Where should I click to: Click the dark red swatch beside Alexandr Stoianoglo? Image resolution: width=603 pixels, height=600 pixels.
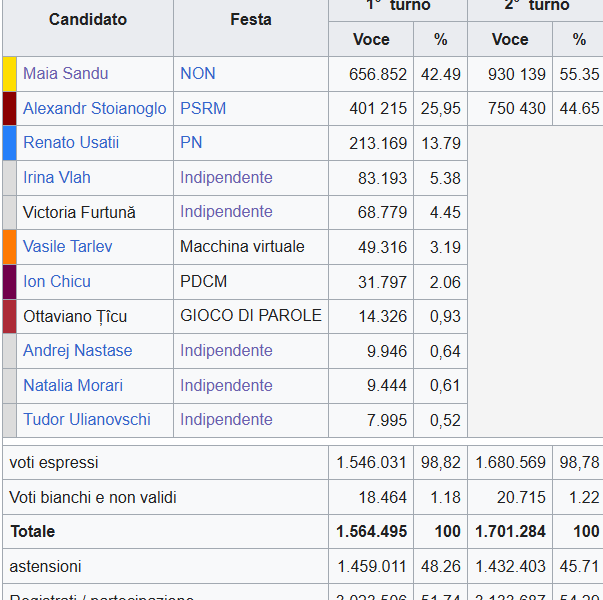10,108
